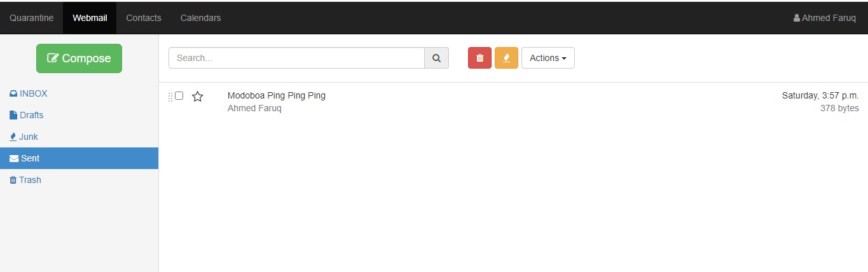The width and height of the screenshot is (868, 272).
Task: Click the user icon beside Ahmed Faruq
Action: coord(797,18)
